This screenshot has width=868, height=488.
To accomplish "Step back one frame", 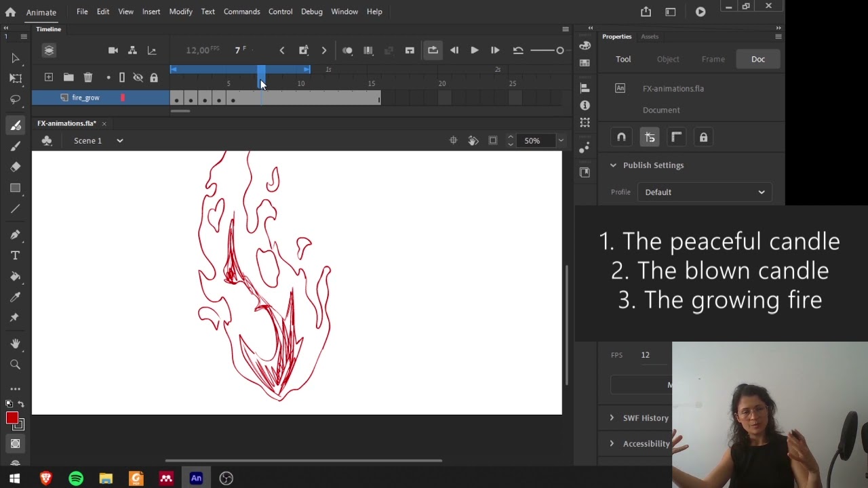I will [x=454, y=50].
